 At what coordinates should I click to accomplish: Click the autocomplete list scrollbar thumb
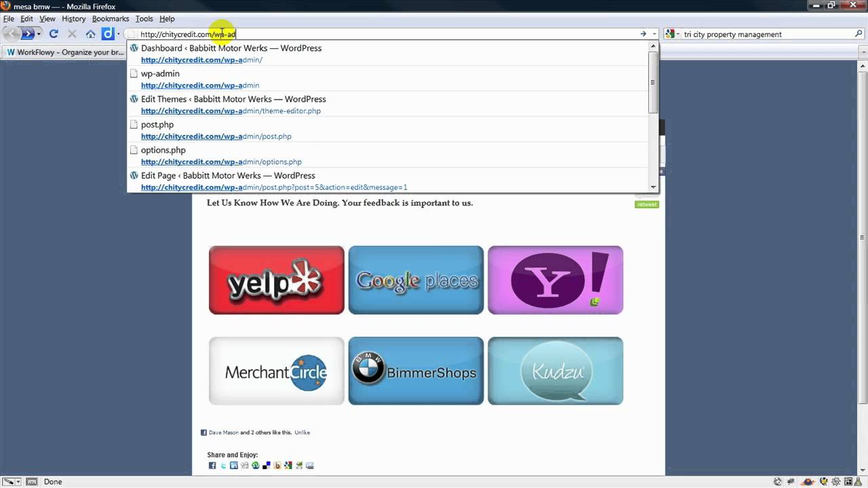coord(653,82)
